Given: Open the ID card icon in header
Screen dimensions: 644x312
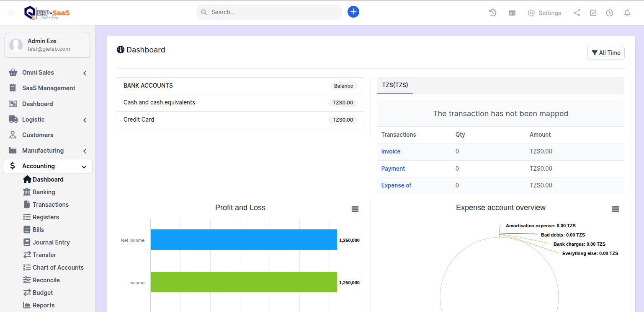Looking at the screenshot, I should (x=512, y=13).
